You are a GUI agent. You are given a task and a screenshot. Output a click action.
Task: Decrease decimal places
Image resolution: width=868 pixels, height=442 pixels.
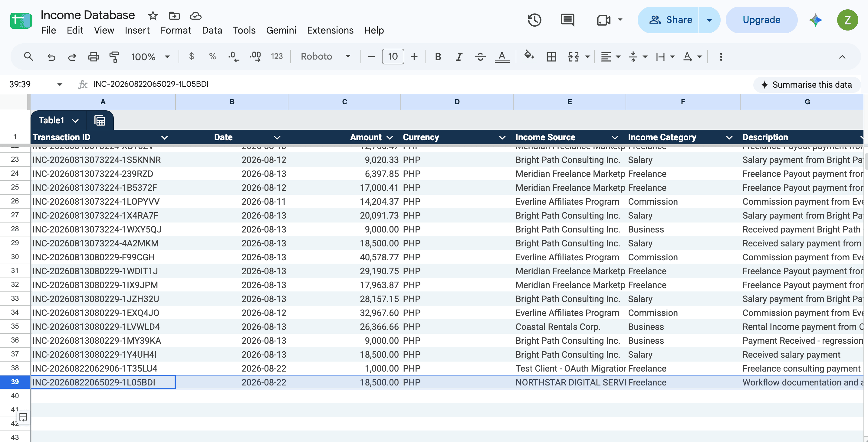point(234,56)
